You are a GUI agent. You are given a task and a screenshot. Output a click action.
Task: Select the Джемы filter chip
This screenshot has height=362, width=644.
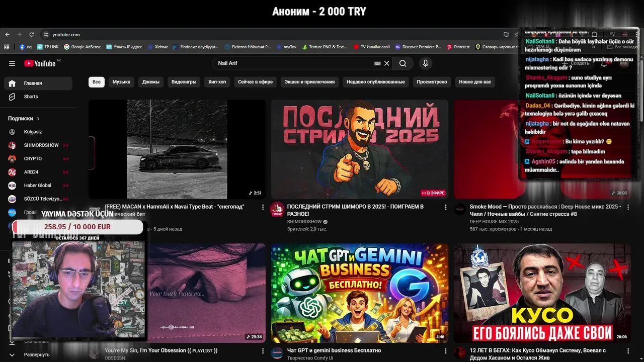tap(151, 82)
